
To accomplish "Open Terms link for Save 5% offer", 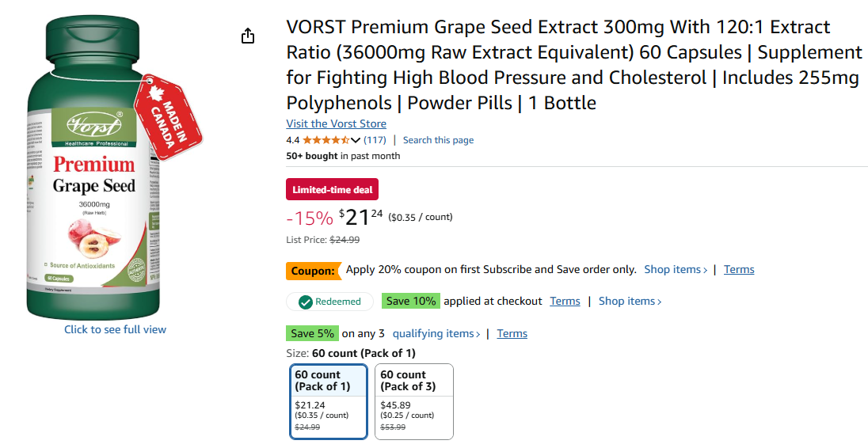I will tap(512, 333).
